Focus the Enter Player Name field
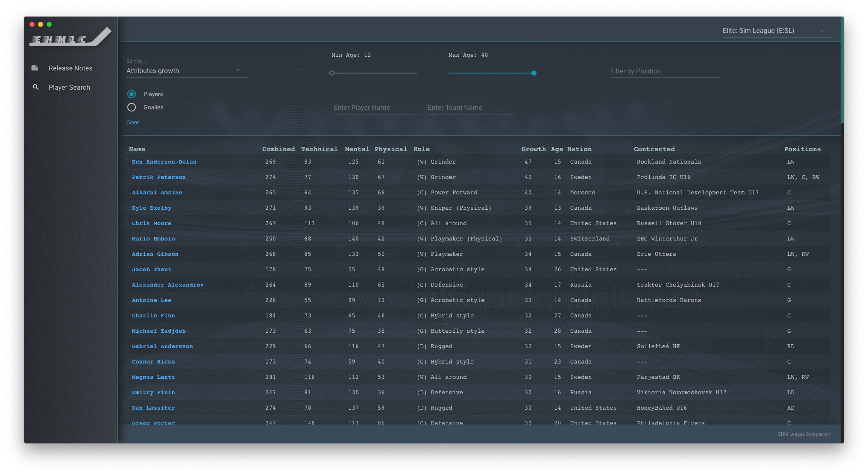The image size is (868, 475). point(376,108)
